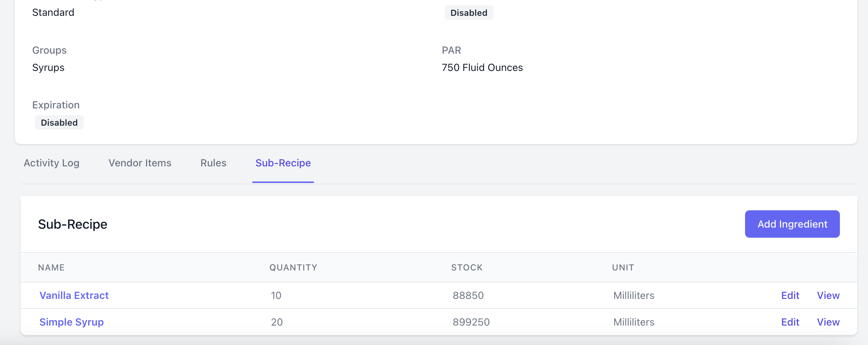View the Simple Syrup row details
This screenshot has width=868, height=345.
(x=828, y=322)
